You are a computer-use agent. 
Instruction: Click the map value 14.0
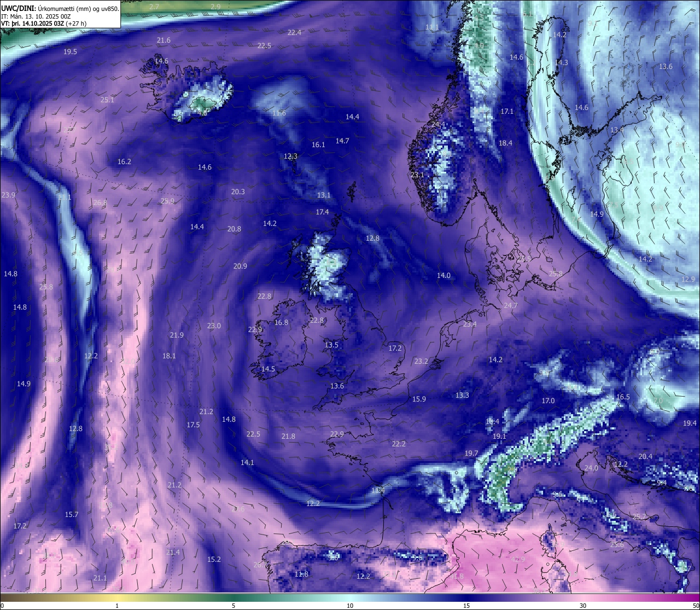[444, 276]
